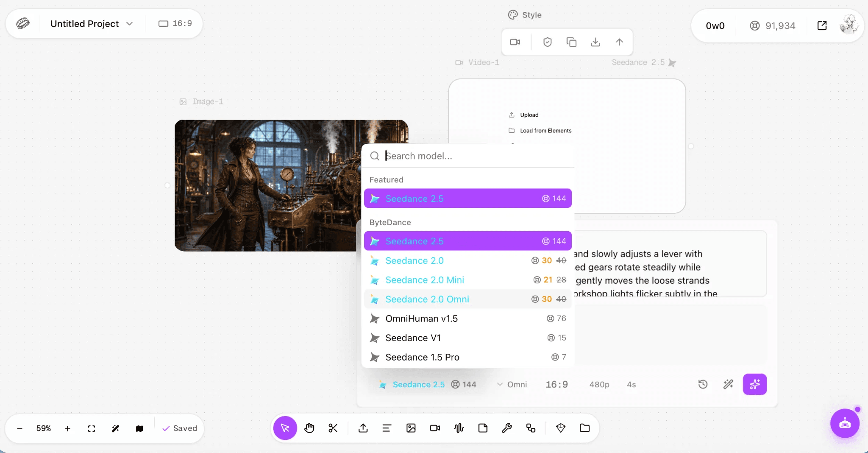The width and height of the screenshot is (868, 453).
Task: Select Seedance 1.5 Pro model
Action: tap(468, 357)
